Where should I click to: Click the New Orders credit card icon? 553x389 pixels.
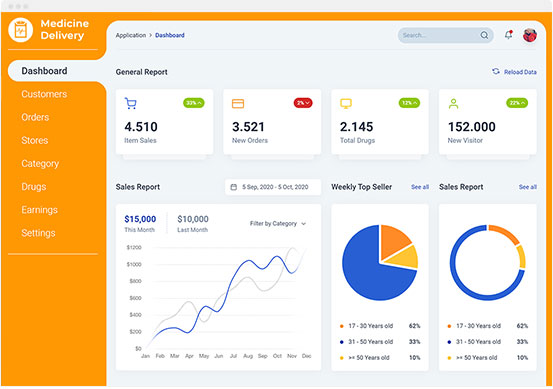pyautogui.click(x=238, y=104)
